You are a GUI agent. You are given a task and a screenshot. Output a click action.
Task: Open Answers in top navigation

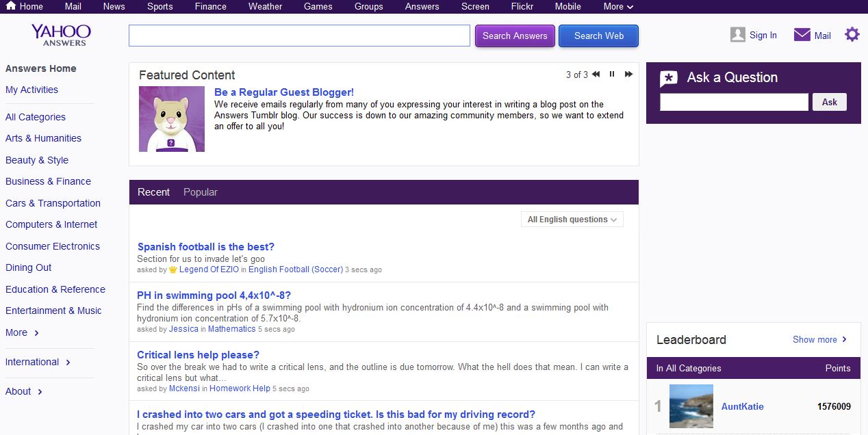[x=422, y=6]
